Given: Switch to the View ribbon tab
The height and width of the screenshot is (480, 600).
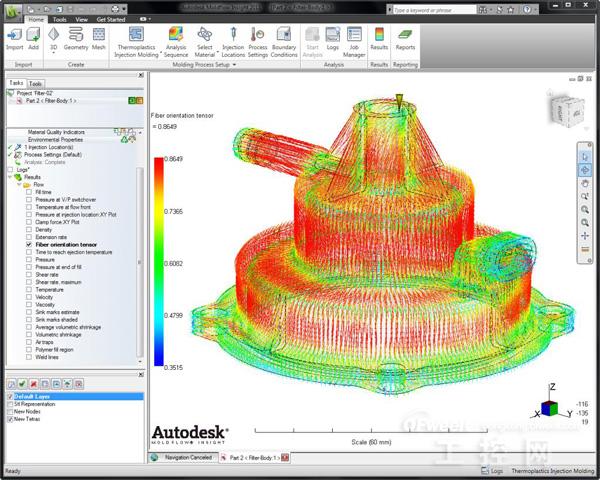Looking at the screenshot, I should tap(82, 18).
